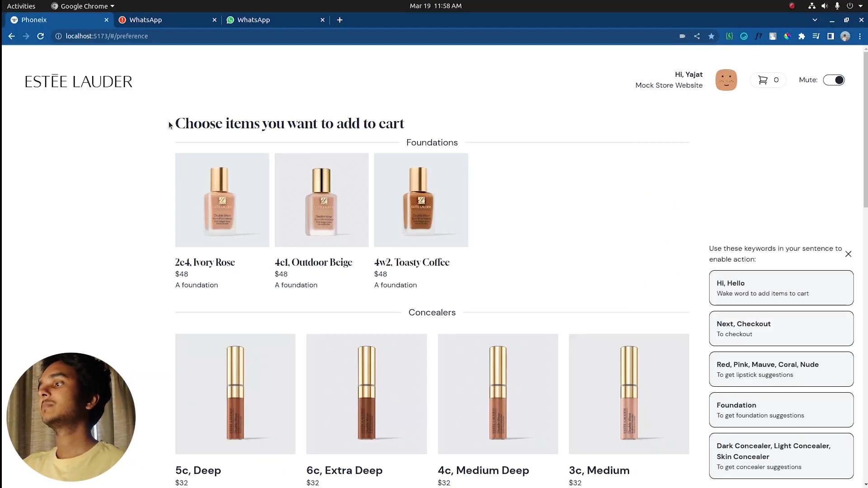The width and height of the screenshot is (868, 488).
Task: Open the shopping cart icon
Action: click(x=763, y=80)
